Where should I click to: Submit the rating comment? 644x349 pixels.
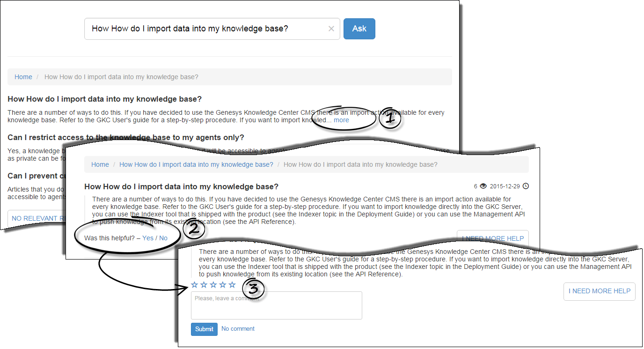click(x=204, y=329)
